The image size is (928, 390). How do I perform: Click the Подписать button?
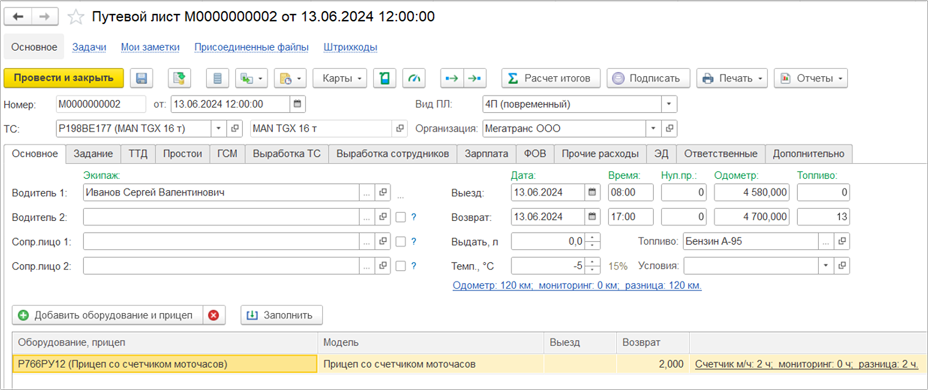pyautogui.click(x=649, y=78)
